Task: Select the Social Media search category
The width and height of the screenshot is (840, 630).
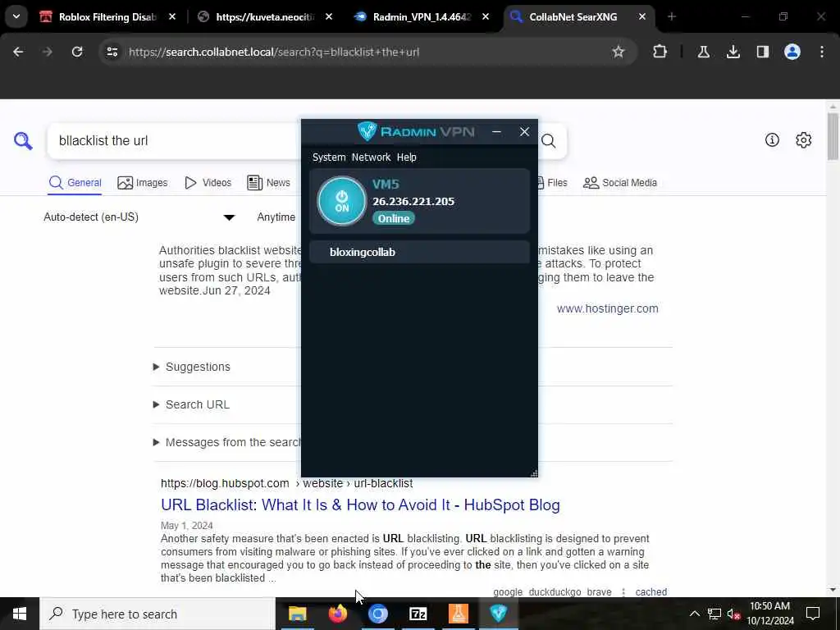Action: (620, 183)
